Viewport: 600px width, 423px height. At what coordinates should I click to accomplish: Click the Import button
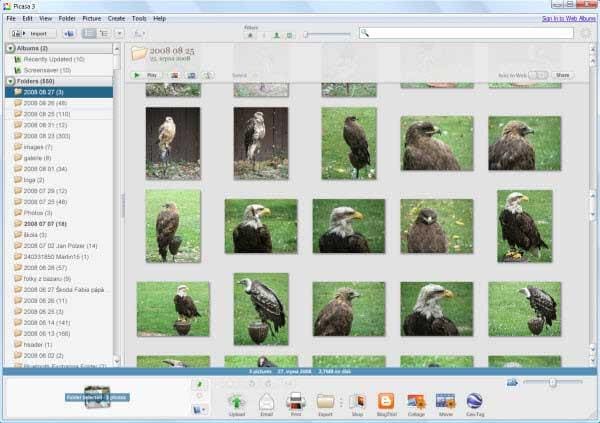coord(33,34)
